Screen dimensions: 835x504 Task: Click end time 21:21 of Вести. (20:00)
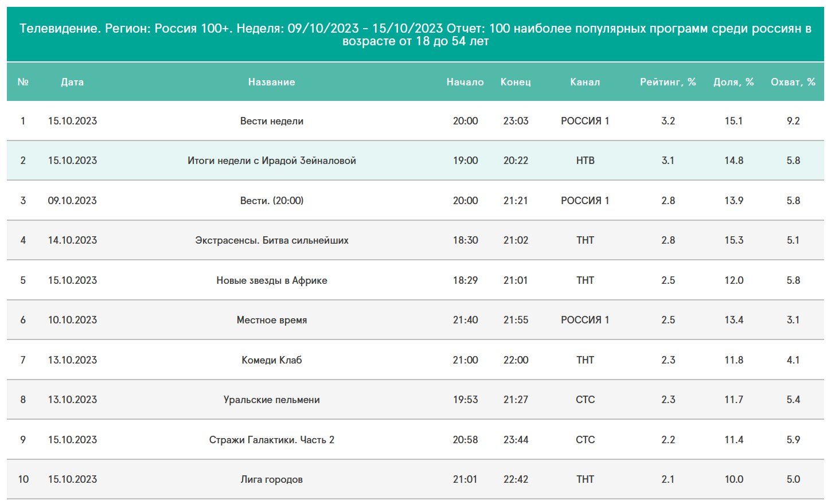click(x=516, y=201)
